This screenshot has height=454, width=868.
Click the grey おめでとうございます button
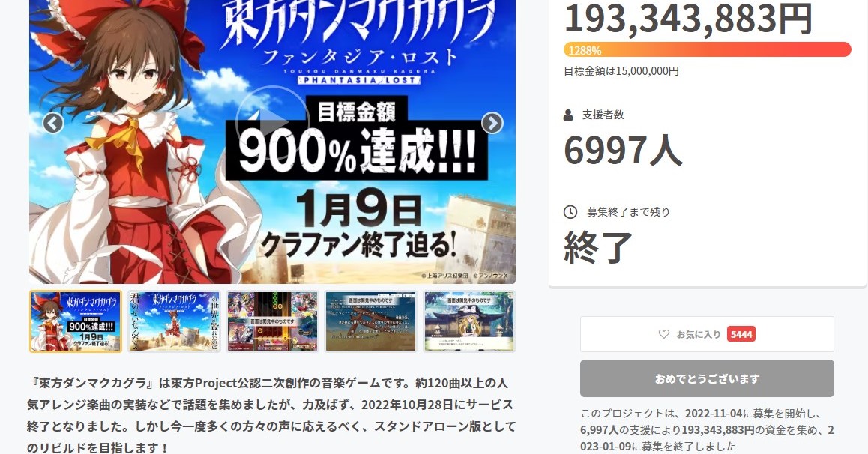[x=707, y=379]
